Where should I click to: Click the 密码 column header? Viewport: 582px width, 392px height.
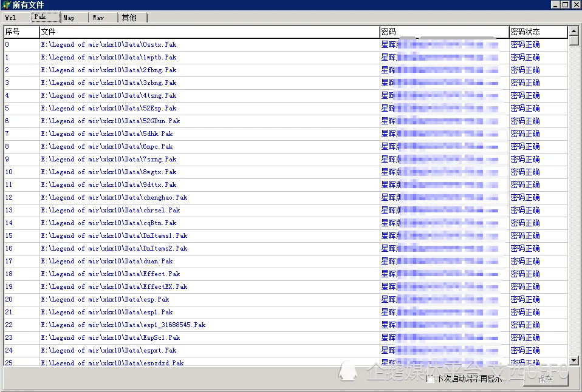443,32
